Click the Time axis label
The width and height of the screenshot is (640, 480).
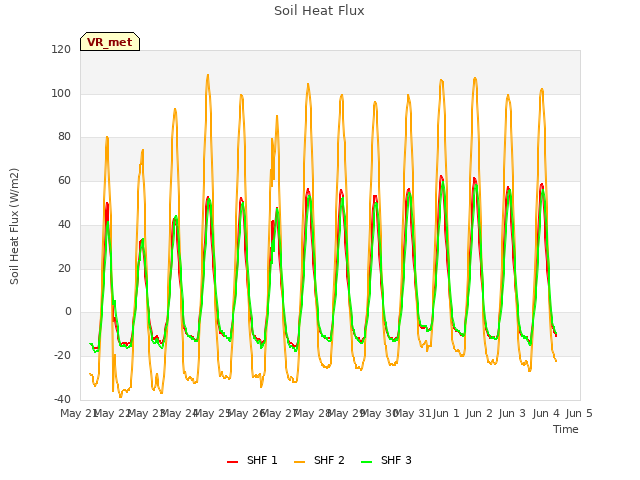566,429
